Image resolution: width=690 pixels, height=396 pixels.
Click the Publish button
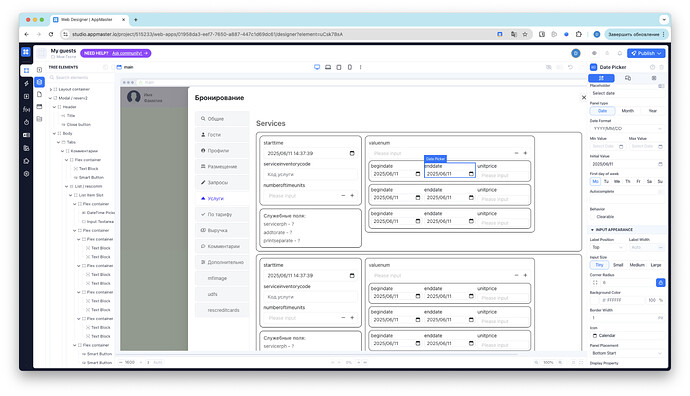(646, 53)
